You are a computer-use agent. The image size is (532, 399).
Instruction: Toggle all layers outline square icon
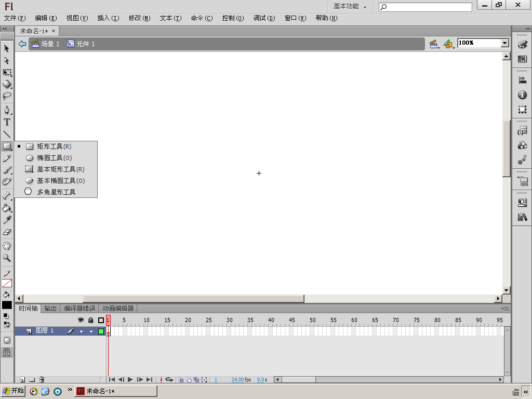tap(101, 320)
